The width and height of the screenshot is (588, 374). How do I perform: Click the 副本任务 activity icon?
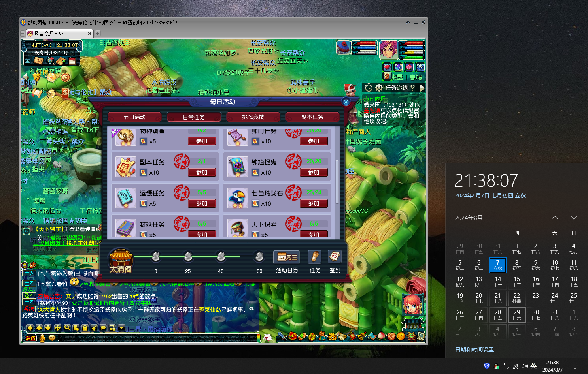click(x=126, y=167)
